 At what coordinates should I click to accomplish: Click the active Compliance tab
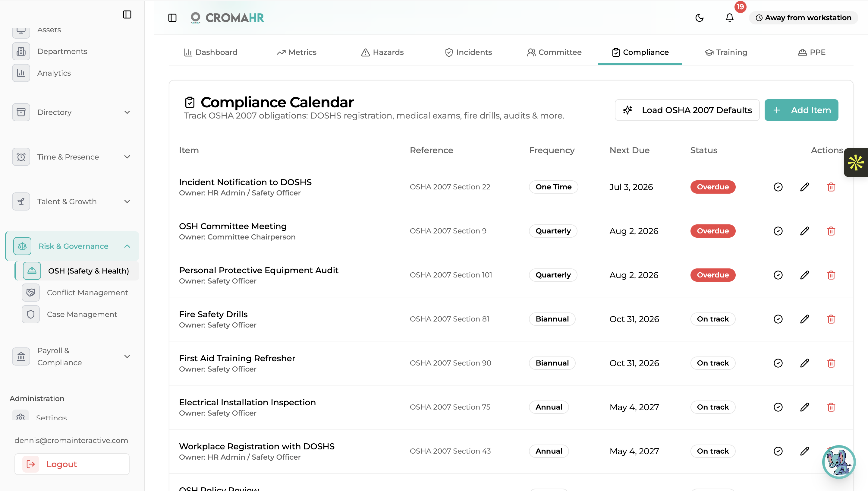pyautogui.click(x=640, y=52)
